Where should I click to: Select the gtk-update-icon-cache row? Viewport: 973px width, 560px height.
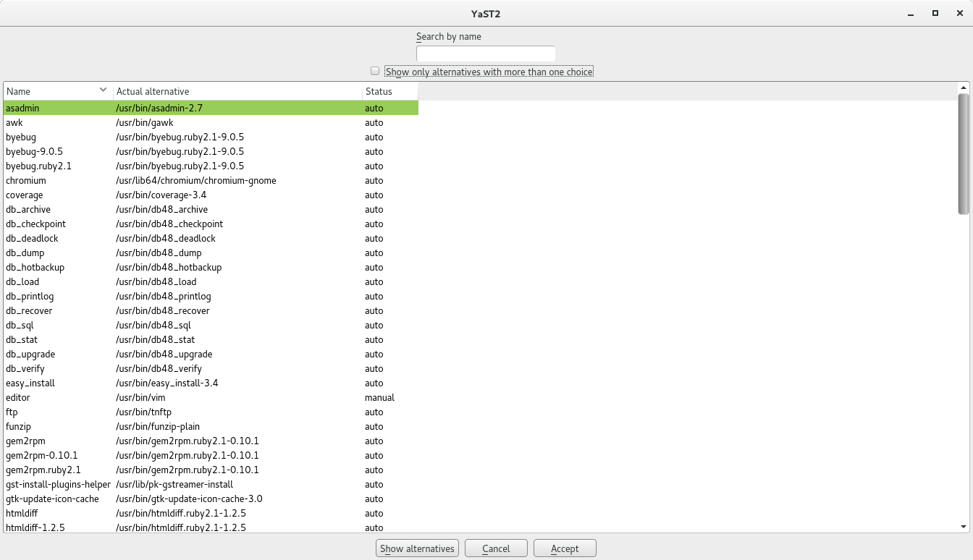tap(211, 499)
